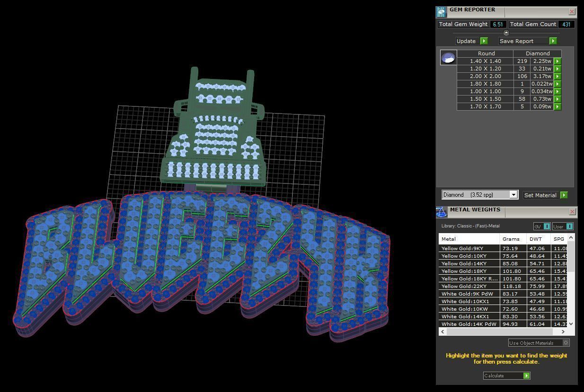Click the green arrow beside Set Material
This screenshot has height=392, width=584.
point(564,195)
